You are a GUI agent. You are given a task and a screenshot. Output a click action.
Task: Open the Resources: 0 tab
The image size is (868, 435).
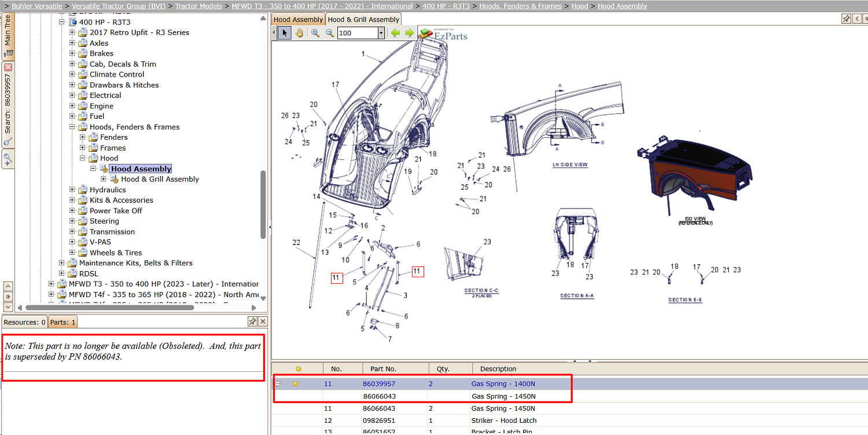point(25,322)
